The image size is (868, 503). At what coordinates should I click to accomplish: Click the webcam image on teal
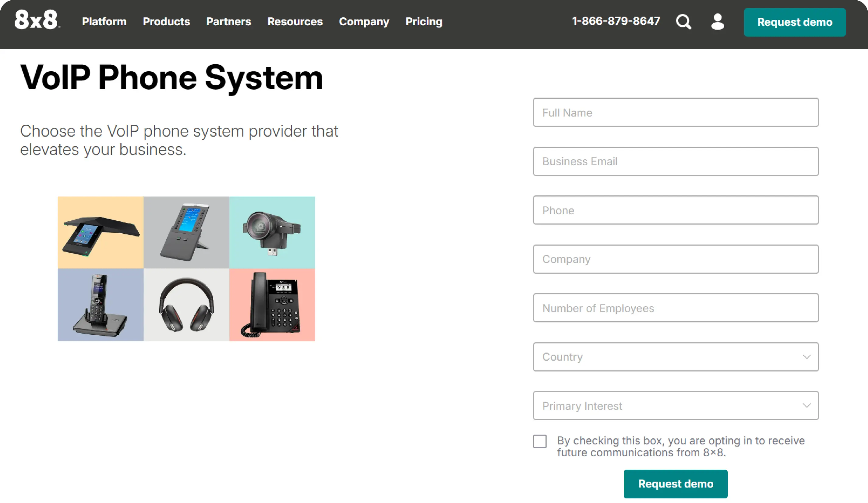272,232
